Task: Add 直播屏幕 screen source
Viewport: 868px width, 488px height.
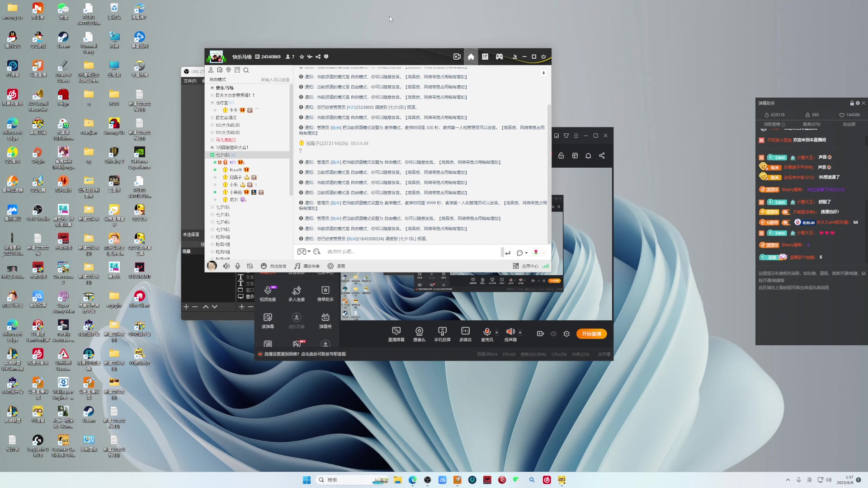Action: tap(396, 334)
